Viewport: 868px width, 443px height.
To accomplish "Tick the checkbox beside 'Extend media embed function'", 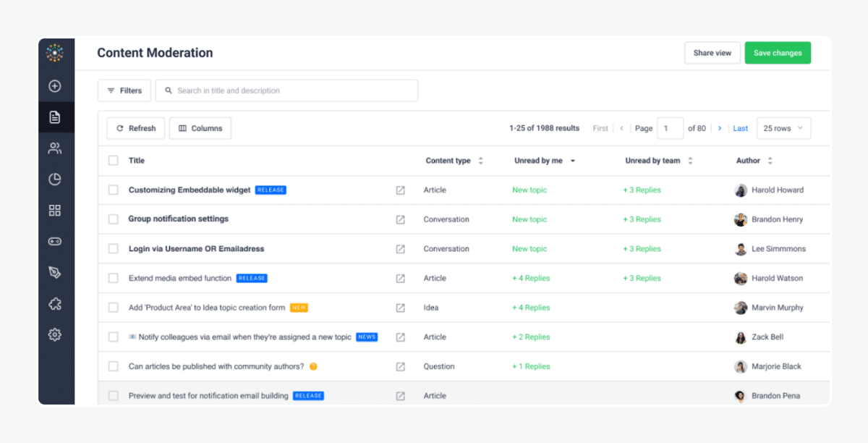I will [x=113, y=278].
